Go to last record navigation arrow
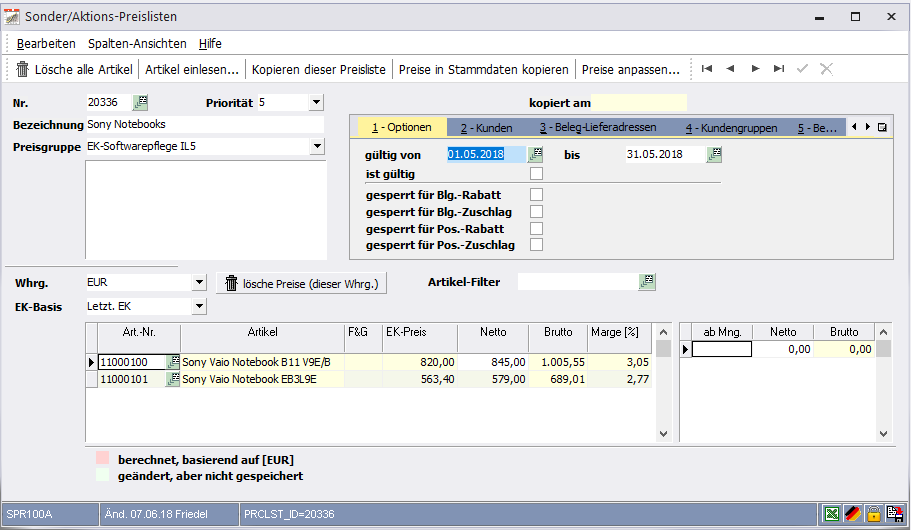 tap(779, 69)
